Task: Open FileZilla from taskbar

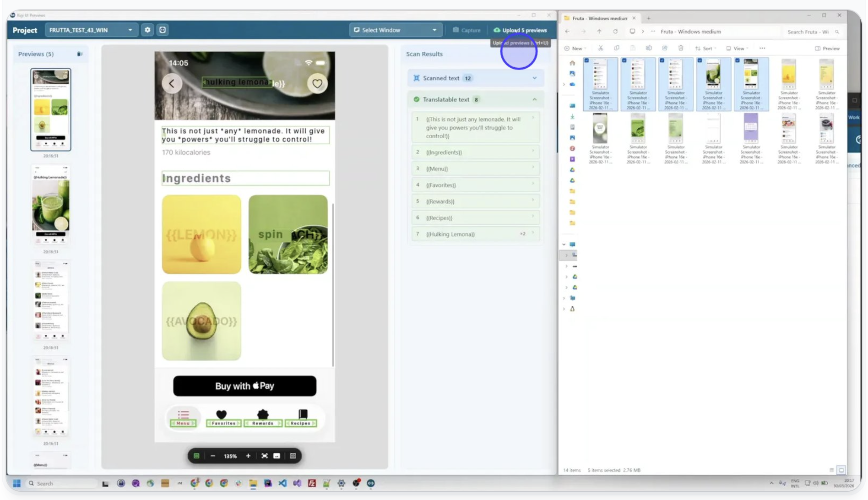Action: pos(312,484)
